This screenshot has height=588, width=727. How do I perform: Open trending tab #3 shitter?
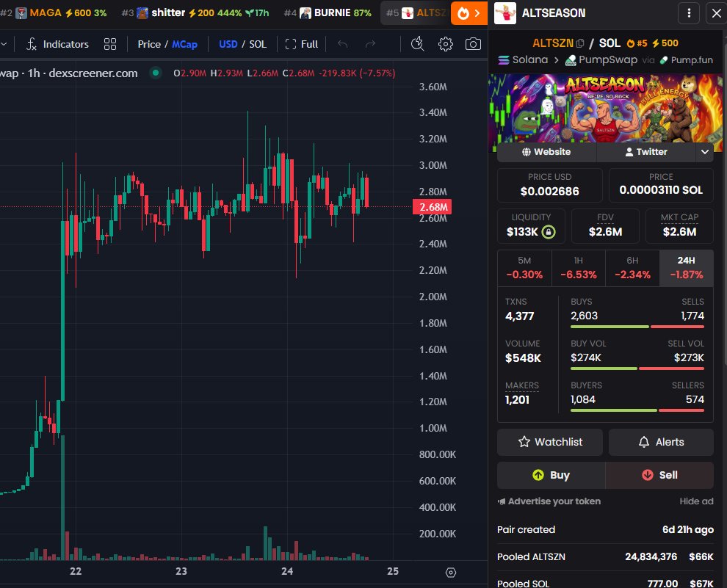(x=195, y=13)
